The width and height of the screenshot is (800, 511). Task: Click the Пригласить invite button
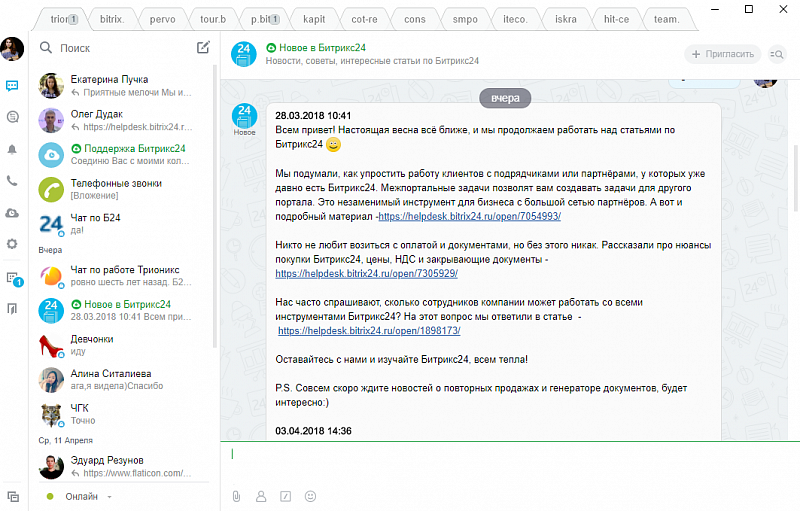tap(722, 54)
